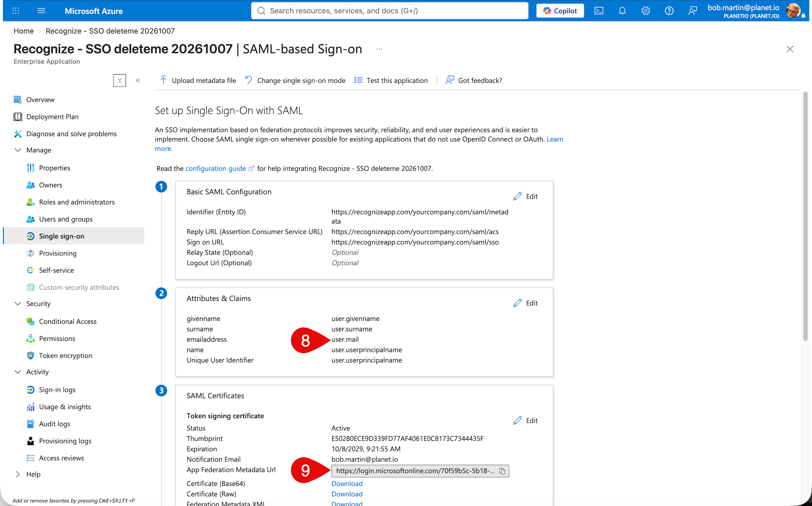
Task: Collapse the Security section
Action: click(x=18, y=304)
